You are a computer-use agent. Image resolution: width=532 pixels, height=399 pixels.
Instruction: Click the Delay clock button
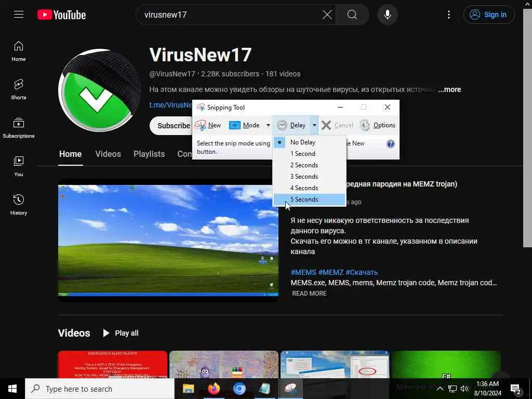[291, 125]
